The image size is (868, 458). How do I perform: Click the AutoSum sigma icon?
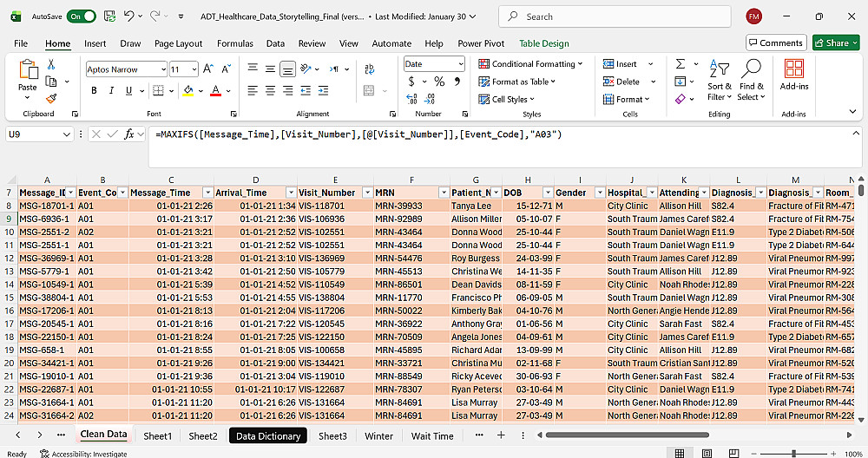(x=681, y=64)
